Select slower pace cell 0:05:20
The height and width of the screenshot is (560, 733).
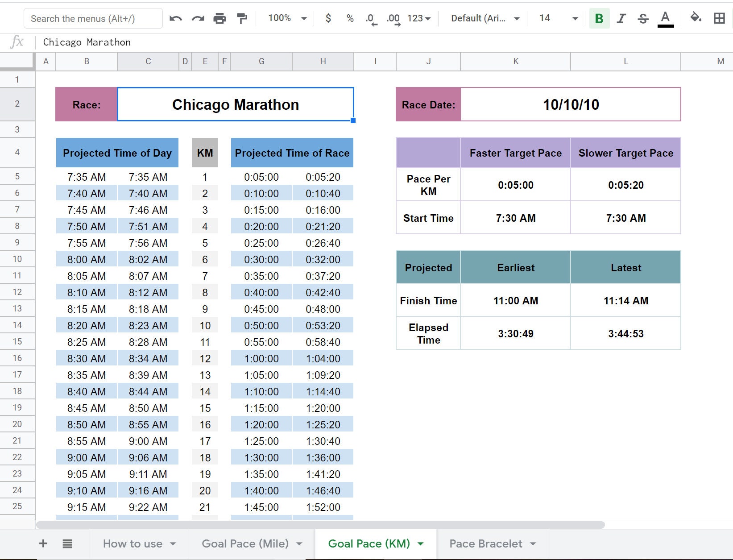[625, 185]
